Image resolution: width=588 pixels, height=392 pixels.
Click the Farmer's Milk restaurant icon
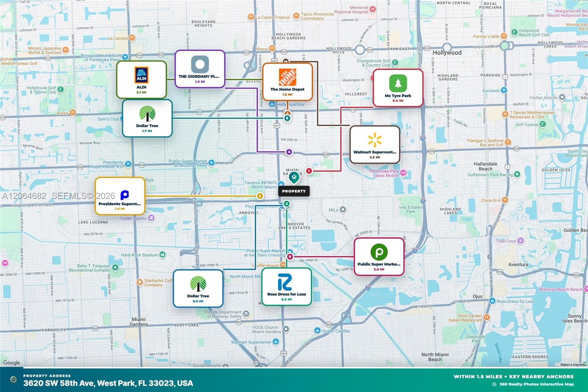(x=504, y=36)
